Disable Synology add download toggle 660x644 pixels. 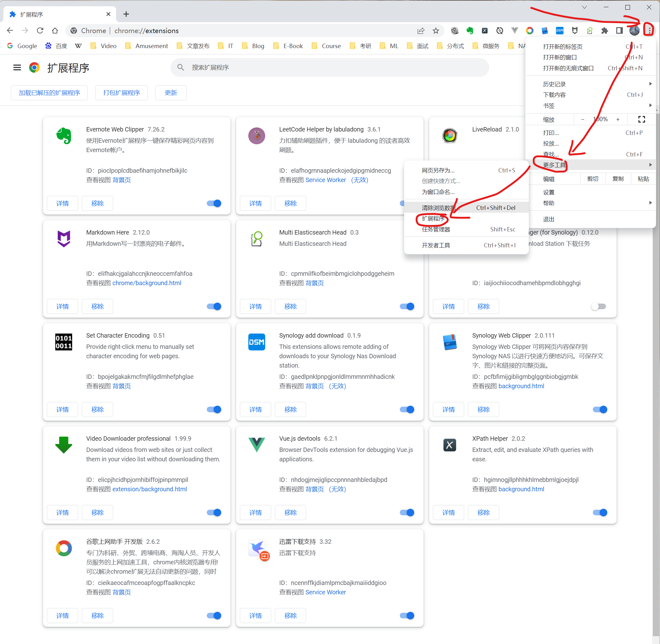coord(407,409)
